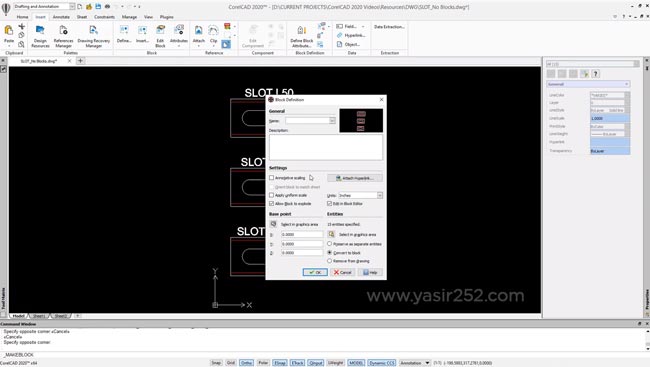Screen dimensions: 650x367
Task: Switch to the Home ribbon tab
Action: click(22, 17)
